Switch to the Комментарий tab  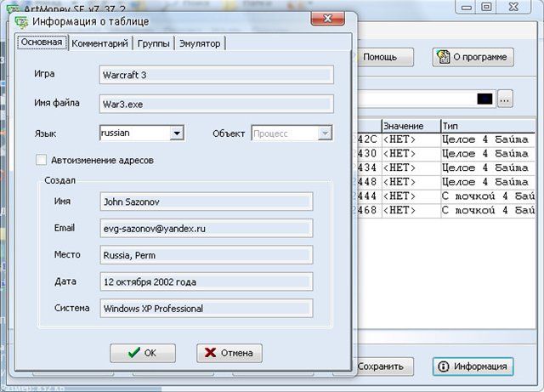100,43
